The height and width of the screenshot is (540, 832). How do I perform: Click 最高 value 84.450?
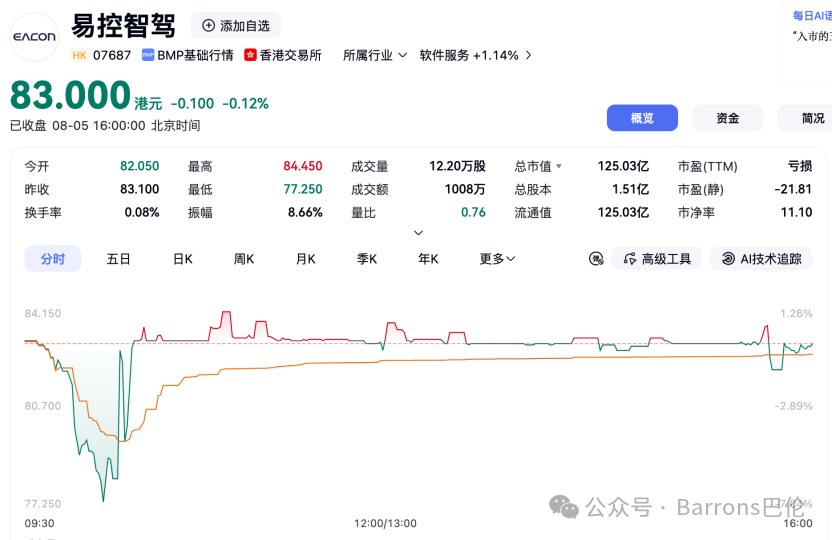tap(302, 166)
